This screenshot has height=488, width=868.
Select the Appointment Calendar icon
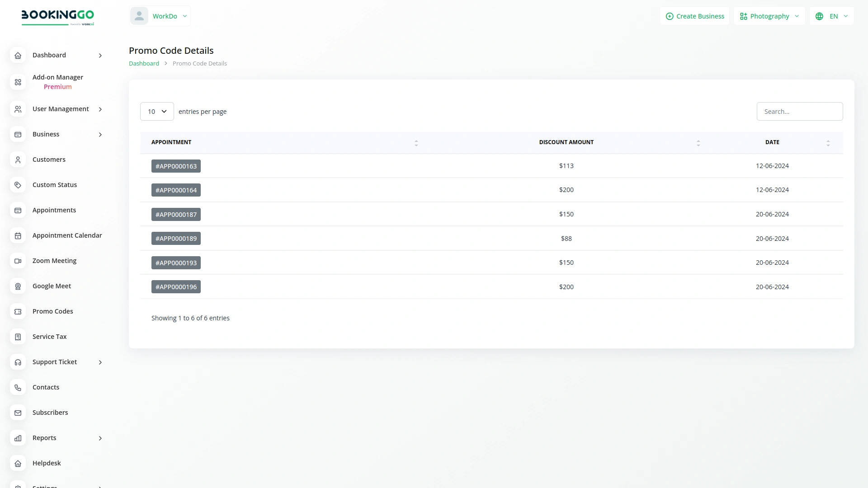(x=18, y=235)
